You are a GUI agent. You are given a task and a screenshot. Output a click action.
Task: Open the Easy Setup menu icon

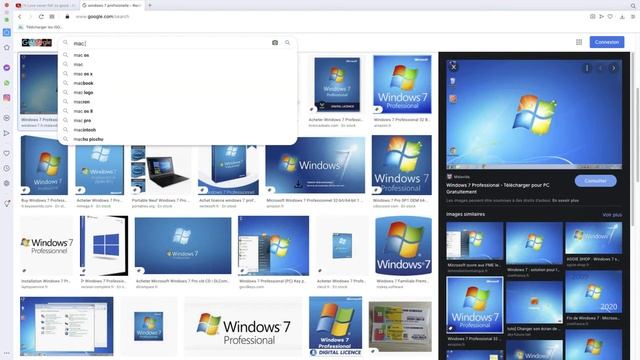[x=633, y=17]
